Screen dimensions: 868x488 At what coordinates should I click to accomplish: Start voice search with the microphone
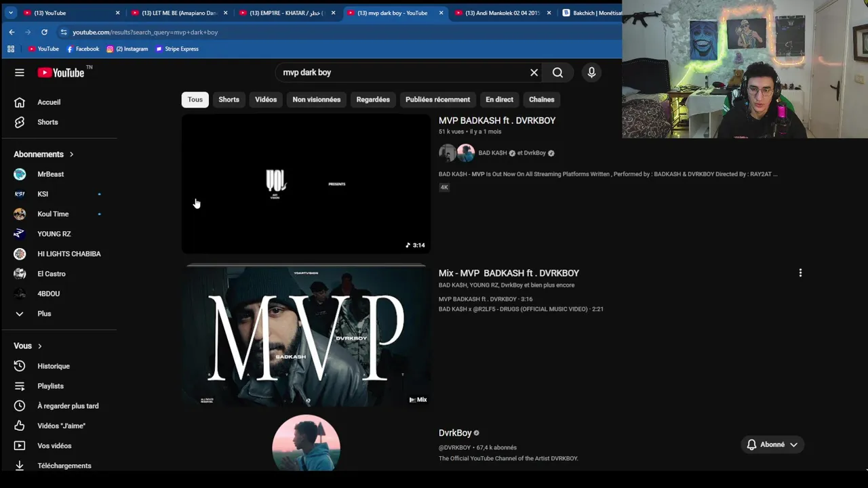coord(591,73)
